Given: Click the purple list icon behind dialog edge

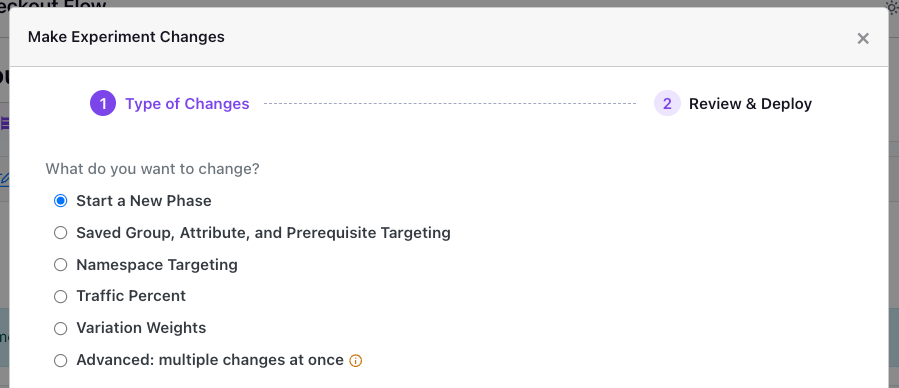Looking at the screenshot, I should coord(5,123).
